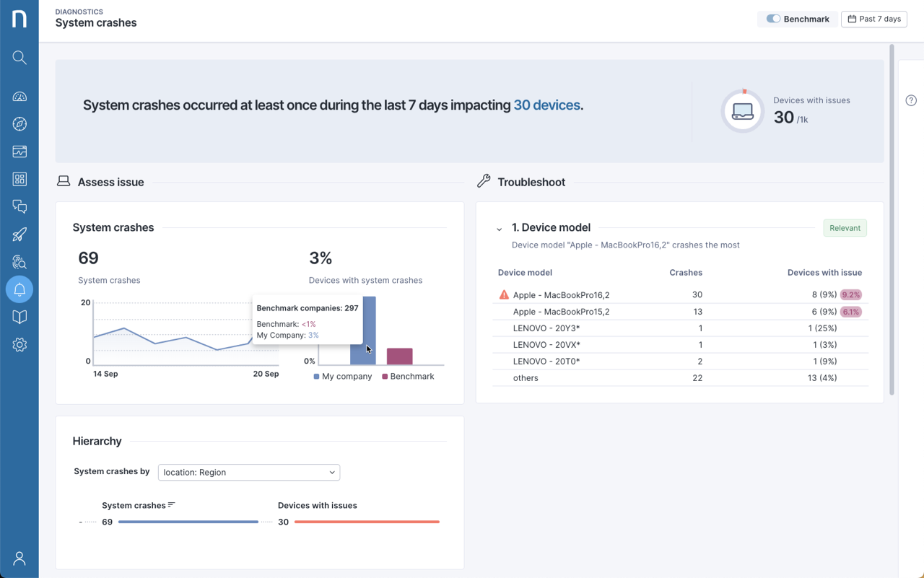Click the administration gear icon
This screenshot has width=924, height=578.
pyautogui.click(x=19, y=344)
